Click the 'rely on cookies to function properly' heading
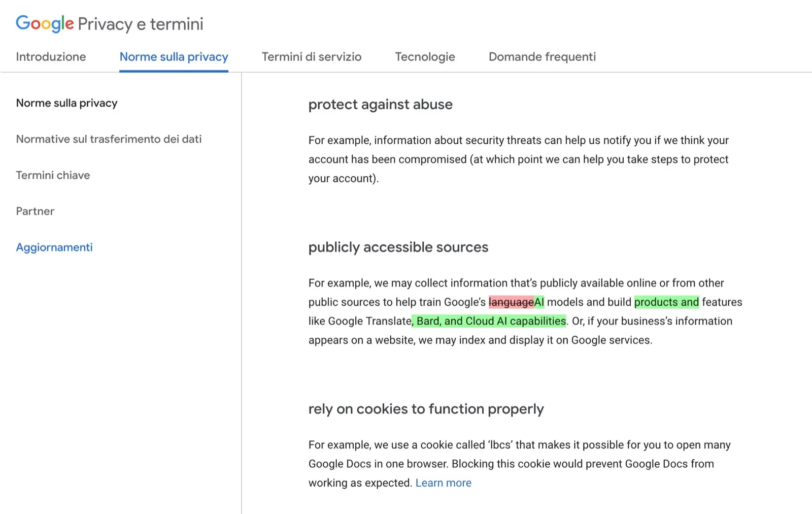 click(x=426, y=409)
